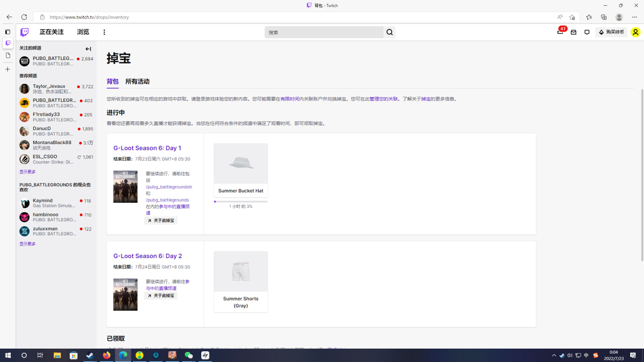644x362 pixels.
Task: Open the 正在关注 navigation item
Action: (x=51, y=32)
